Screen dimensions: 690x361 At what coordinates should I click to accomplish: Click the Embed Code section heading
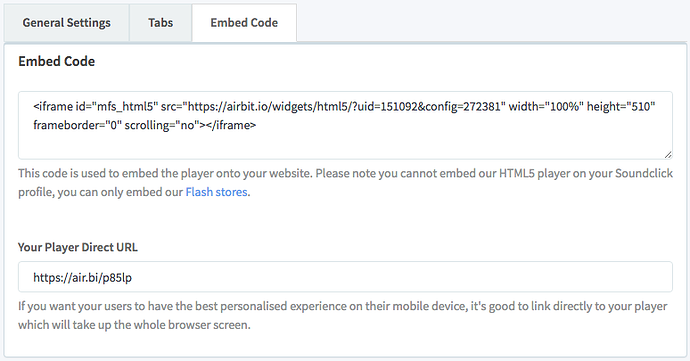56,61
